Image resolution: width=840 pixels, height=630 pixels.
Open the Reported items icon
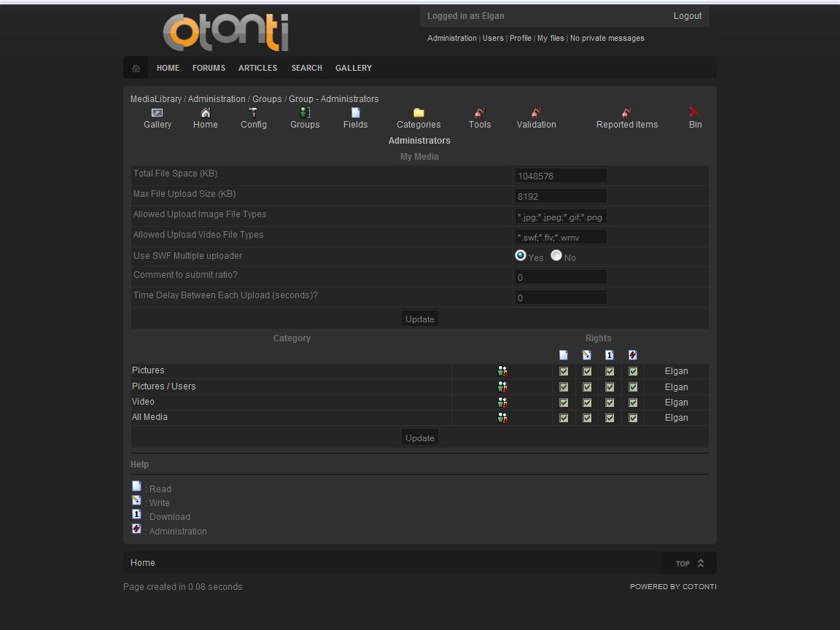click(626, 112)
